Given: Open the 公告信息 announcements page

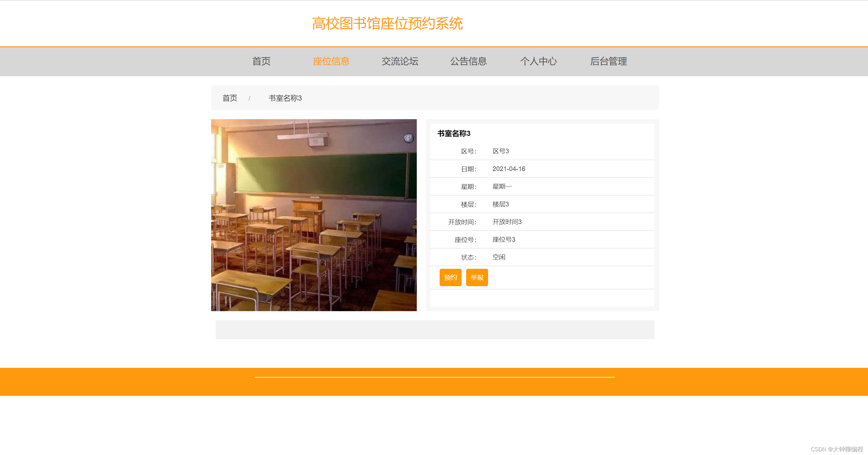Looking at the screenshot, I should (468, 61).
